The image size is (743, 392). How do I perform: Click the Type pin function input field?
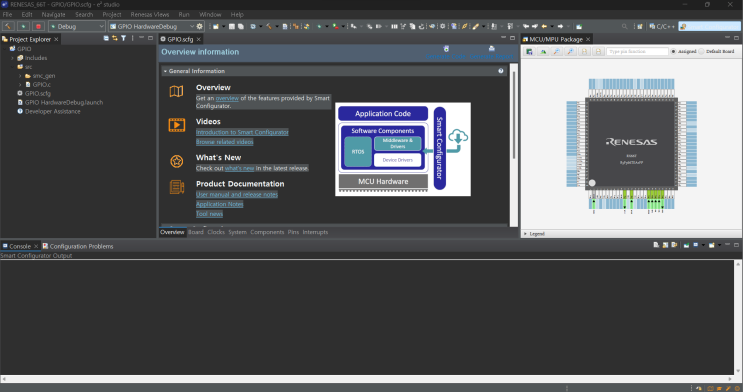[637, 51]
